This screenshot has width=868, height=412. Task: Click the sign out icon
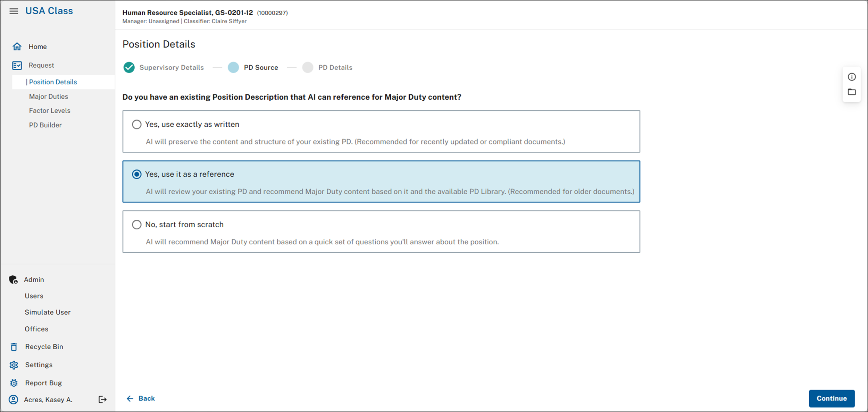(102, 400)
